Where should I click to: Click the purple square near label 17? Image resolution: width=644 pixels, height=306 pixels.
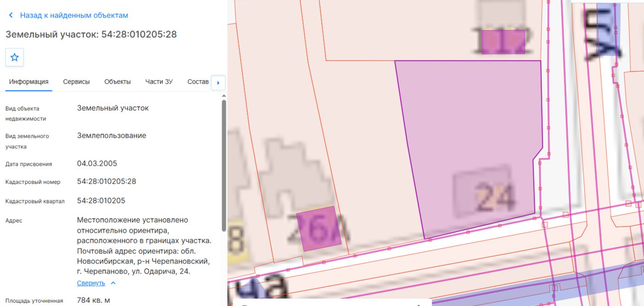[x=503, y=42]
